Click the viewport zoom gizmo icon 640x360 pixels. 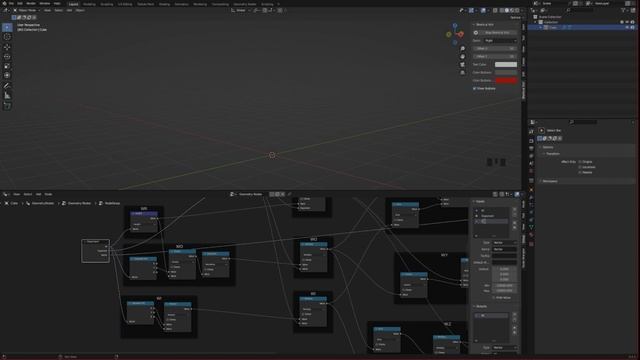click(x=462, y=49)
